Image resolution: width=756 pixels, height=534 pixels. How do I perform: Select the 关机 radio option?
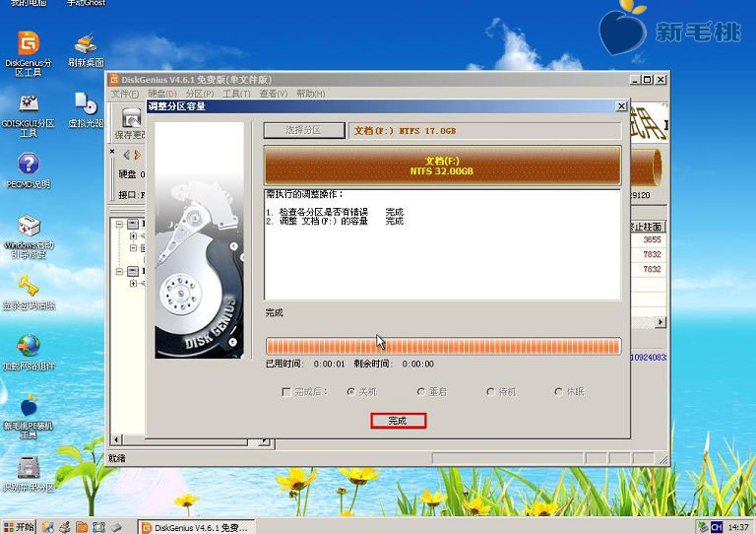(351, 392)
